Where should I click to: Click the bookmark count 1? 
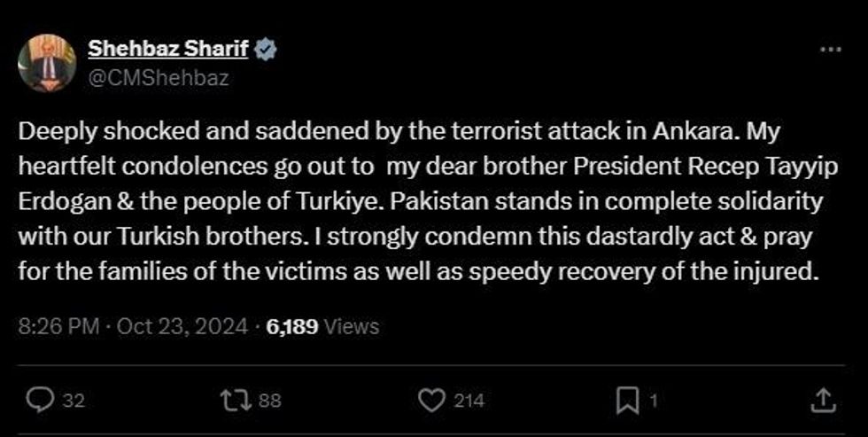654,401
